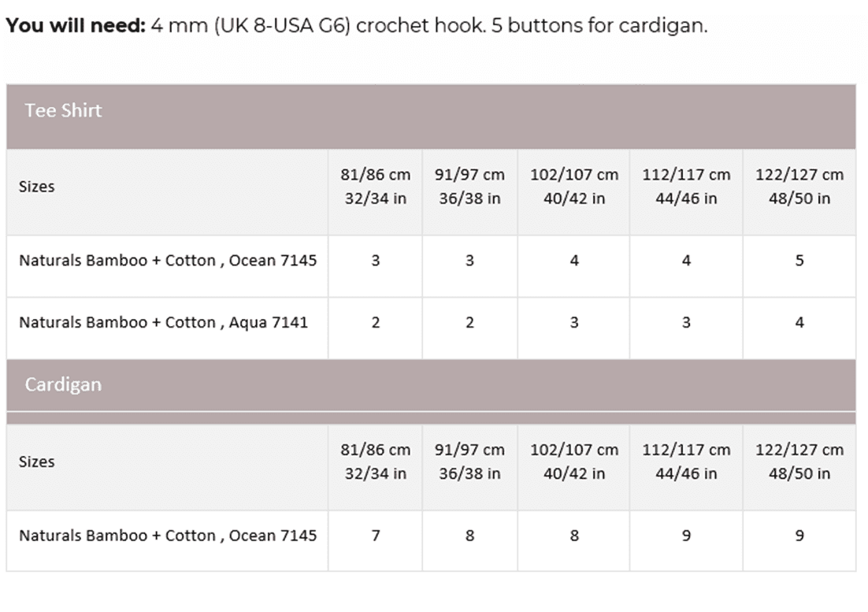Select the Tee Shirt 122/127 cm size cell
Viewport: 868px width, 612px height.
(x=799, y=187)
